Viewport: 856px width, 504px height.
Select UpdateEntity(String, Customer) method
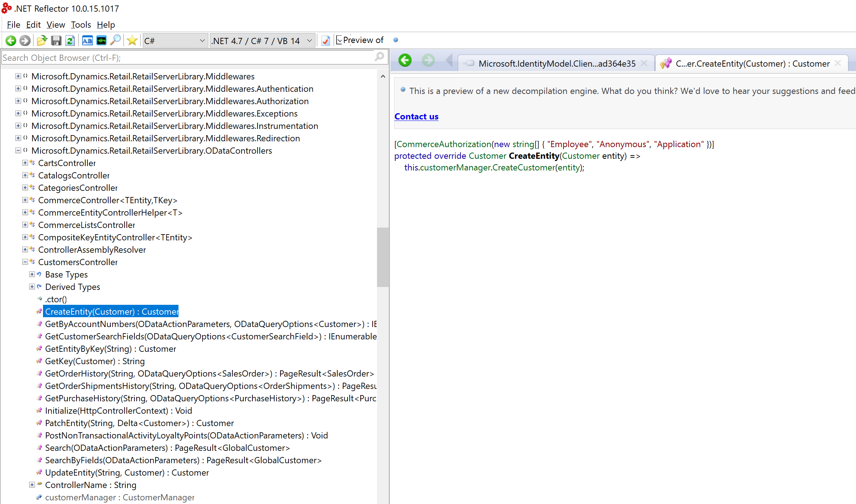tap(127, 473)
